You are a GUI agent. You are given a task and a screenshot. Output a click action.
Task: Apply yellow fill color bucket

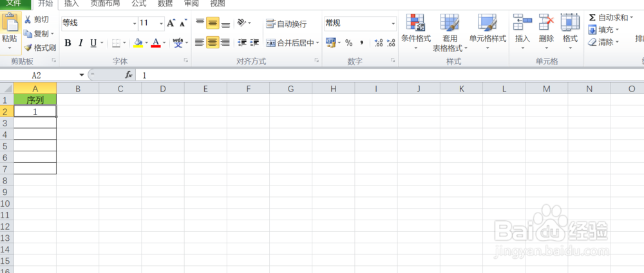138,42
